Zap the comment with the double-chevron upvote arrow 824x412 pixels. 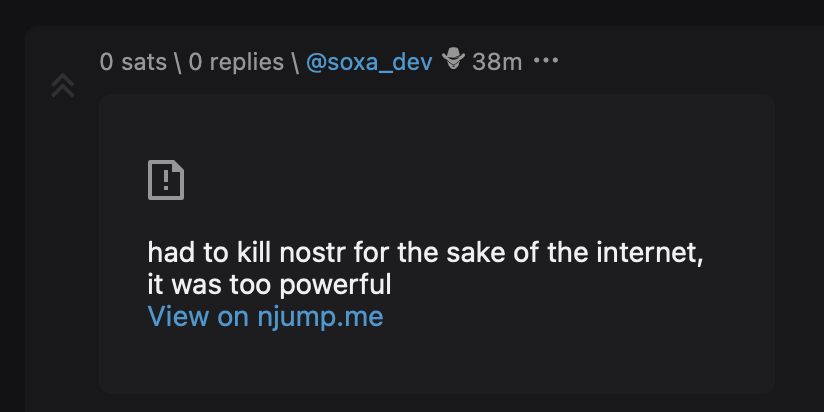63,85
